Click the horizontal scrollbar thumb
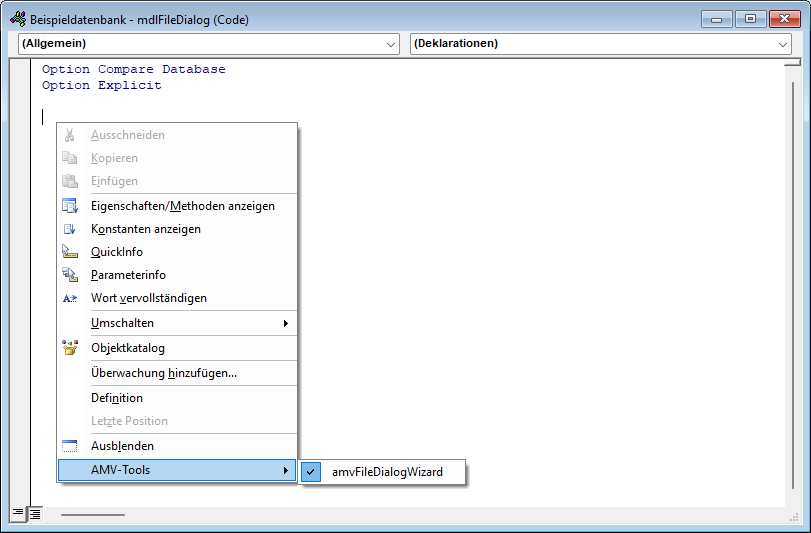The width and height of the screenshot is (811, 533). 93,515
